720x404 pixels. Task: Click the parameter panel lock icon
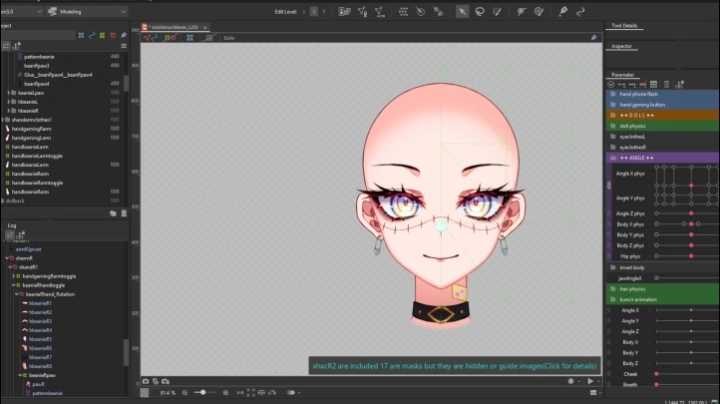[680, 84]
